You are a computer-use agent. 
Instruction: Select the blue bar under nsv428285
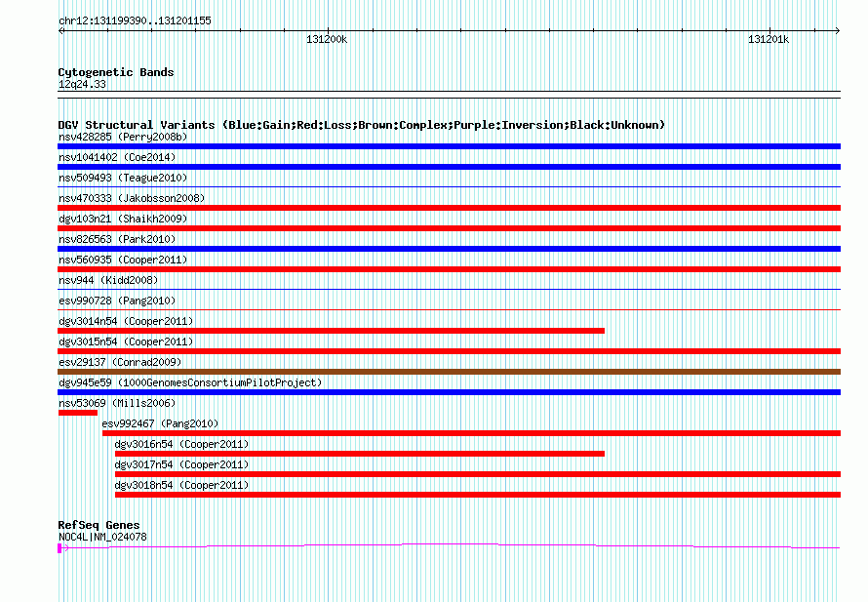coord(449,146)
